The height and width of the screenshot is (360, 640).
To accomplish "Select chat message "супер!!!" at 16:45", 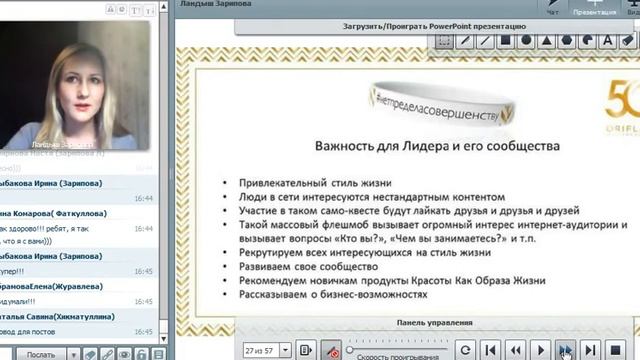I will point(12,271).
